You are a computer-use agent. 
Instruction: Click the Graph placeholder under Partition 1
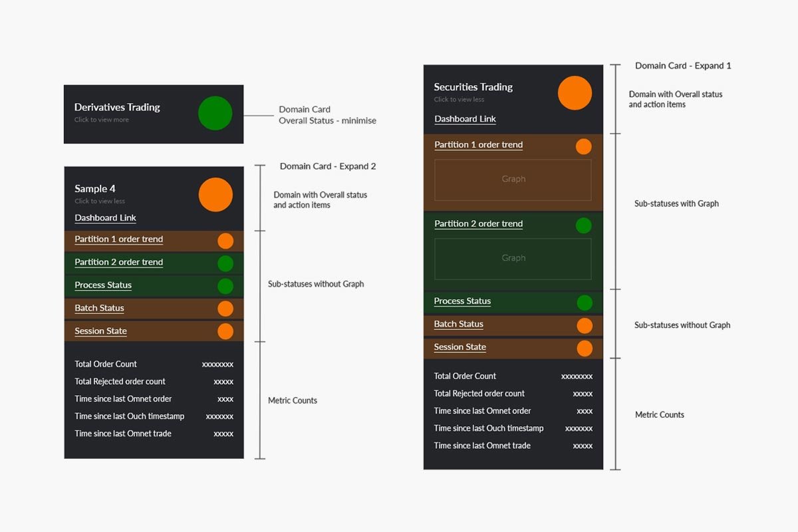[x=513, y=180]
